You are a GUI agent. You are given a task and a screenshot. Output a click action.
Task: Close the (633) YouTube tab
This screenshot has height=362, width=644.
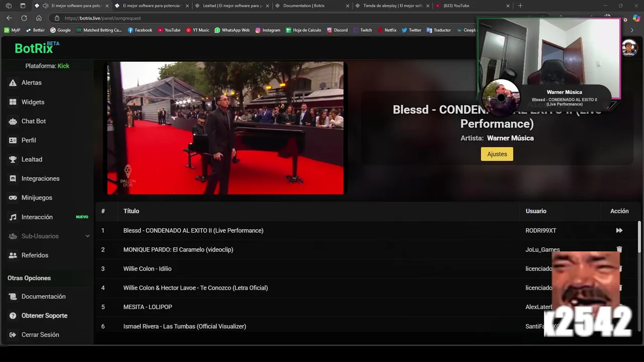pyautogui.click(x=508, y=6)
